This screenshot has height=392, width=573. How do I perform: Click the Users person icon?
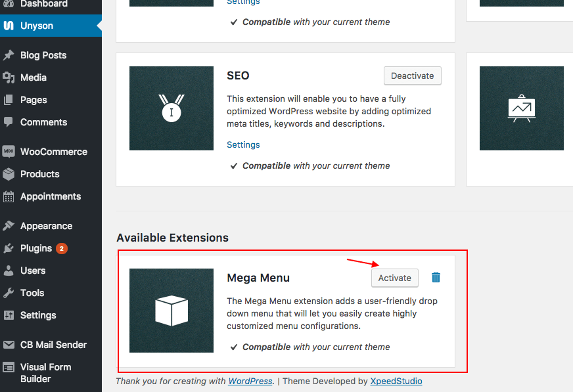[9, 271]
